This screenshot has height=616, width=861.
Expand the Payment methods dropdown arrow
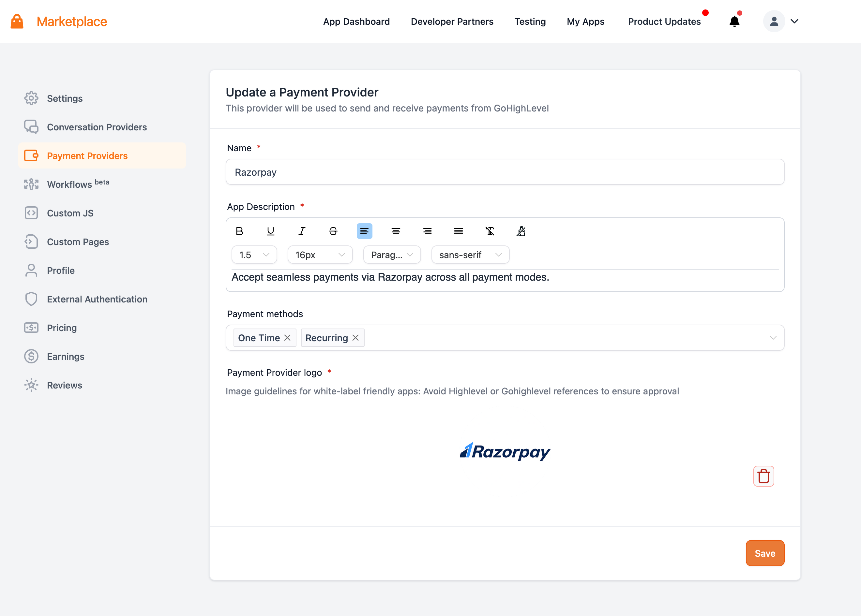[x=773, y=338]
